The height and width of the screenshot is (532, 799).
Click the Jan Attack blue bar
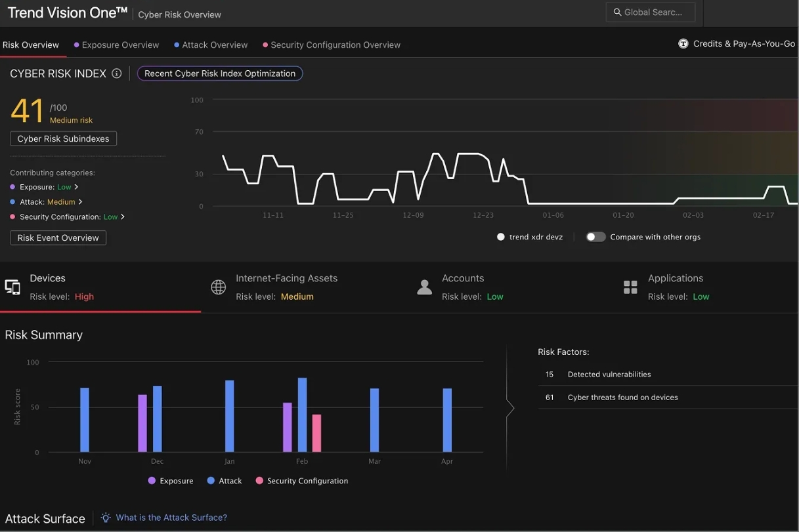pyautogui.click(x=230, y=416)
